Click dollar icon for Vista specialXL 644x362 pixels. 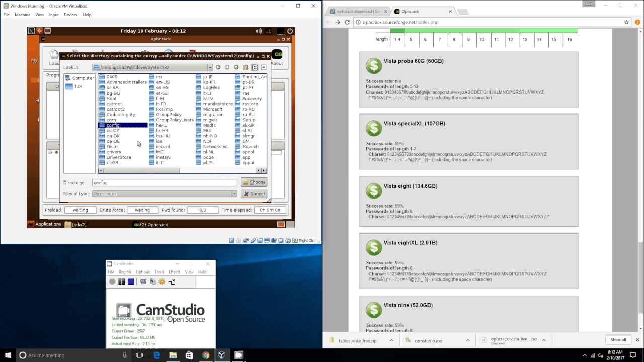tap(374, 128)
